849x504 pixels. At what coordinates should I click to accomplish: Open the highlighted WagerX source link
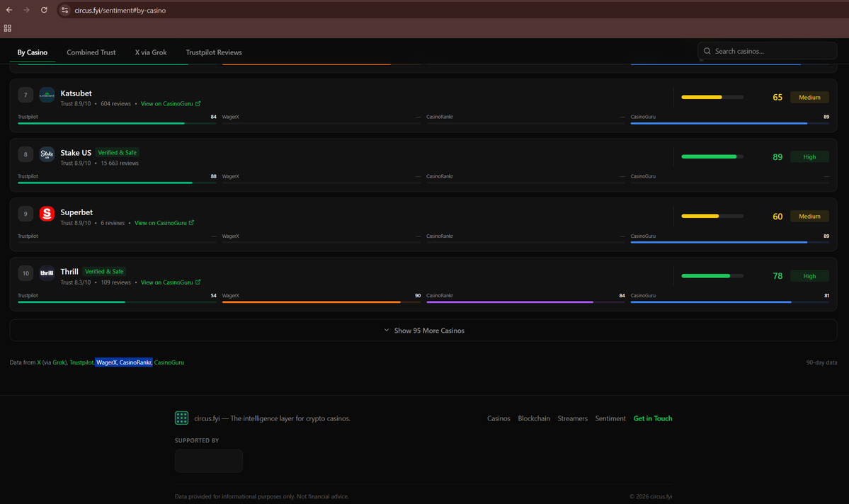pyautogui.click(x=106, y=362)
